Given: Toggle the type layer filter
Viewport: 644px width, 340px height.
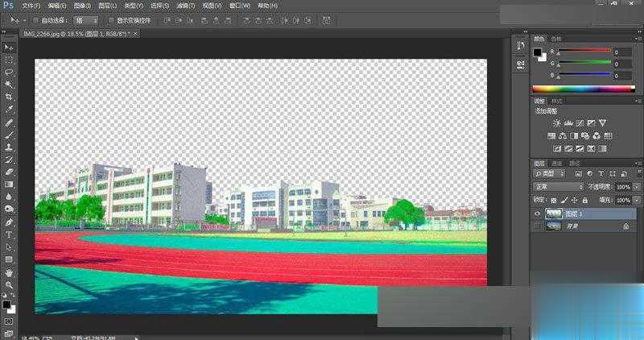Looking at the screenshot, I should tap(601, 174).
